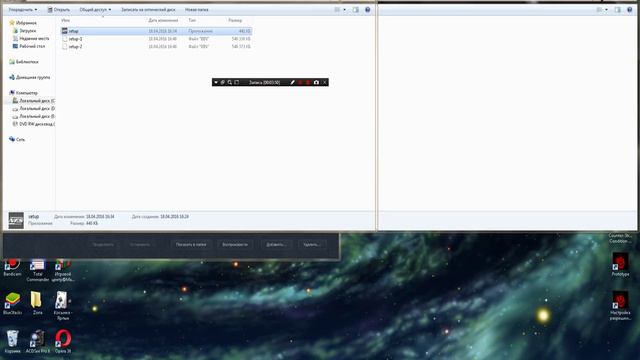Screen dimensions: 640x360
Task: Click the Воспроизвести button
Action: pos(235,244)
